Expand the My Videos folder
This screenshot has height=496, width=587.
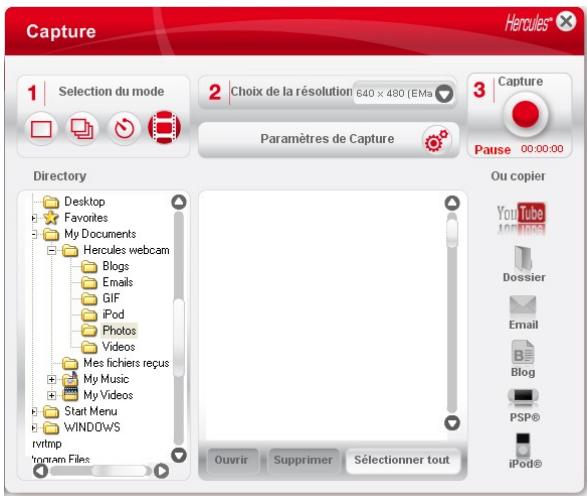52,396
